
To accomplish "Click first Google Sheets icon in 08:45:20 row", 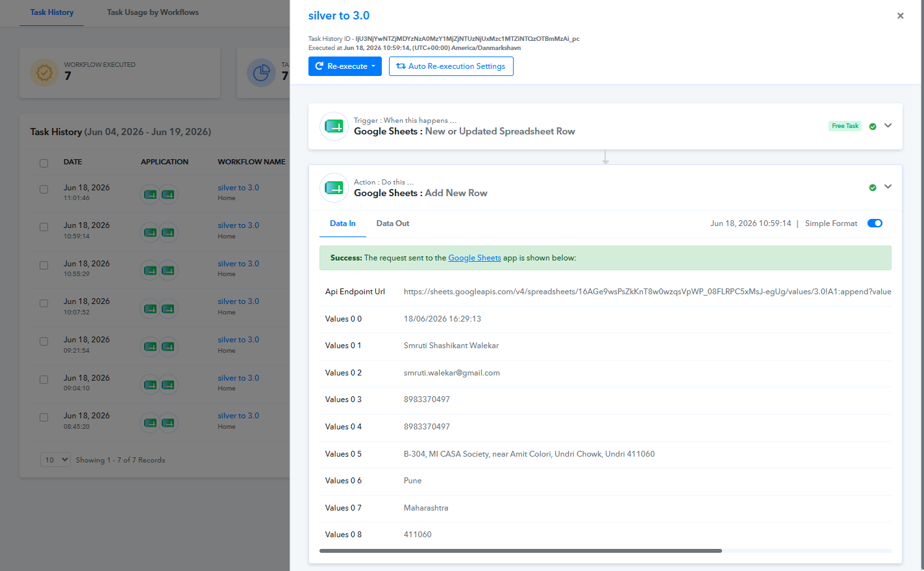I will tap(150, 423).
